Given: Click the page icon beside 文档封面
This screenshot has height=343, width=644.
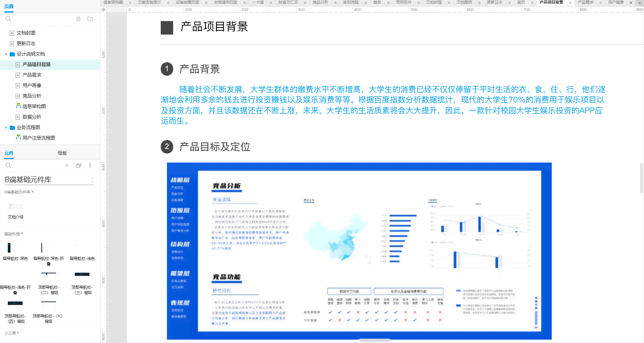Looking at the screenshot, I should click(12, 33).
